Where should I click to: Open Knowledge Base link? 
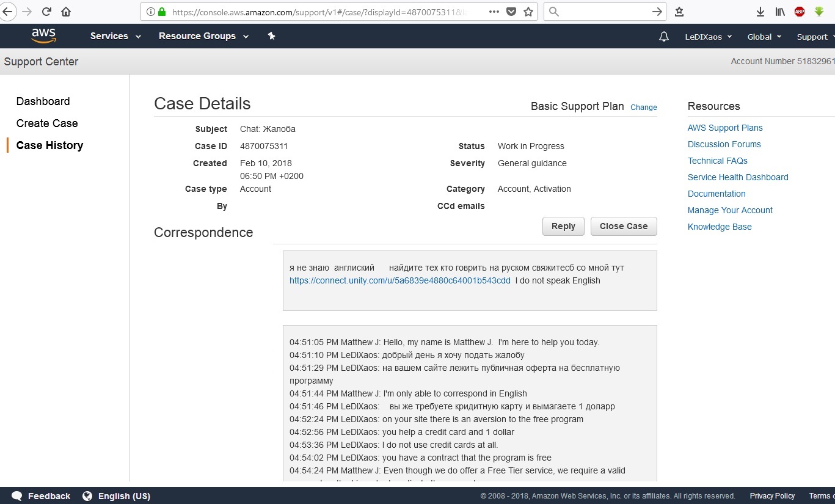pos(720,227)
